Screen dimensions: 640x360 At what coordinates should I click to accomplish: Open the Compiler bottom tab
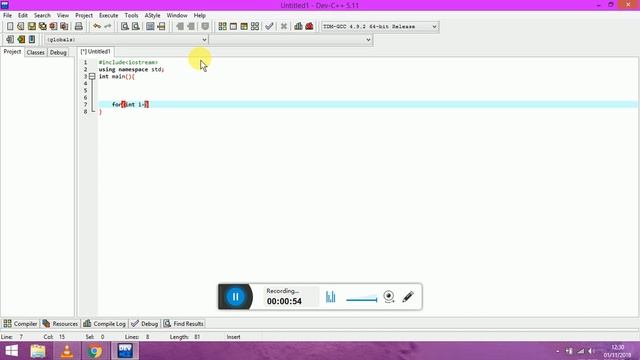coord(20,324)
